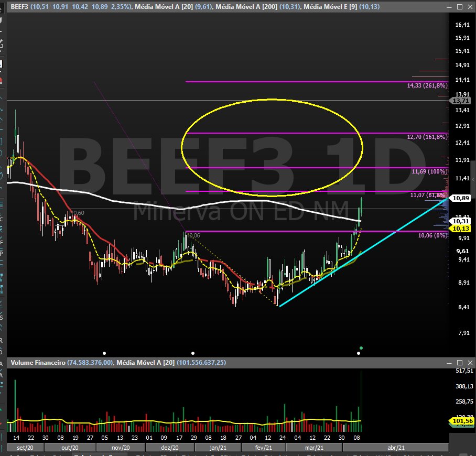Viewport: 476px width, 456px height.
Task: Click the green event marker dot in April
Action: 361,348
